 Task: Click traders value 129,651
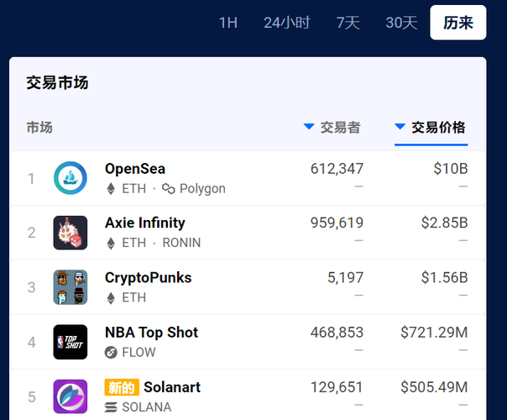click(337, 387)
